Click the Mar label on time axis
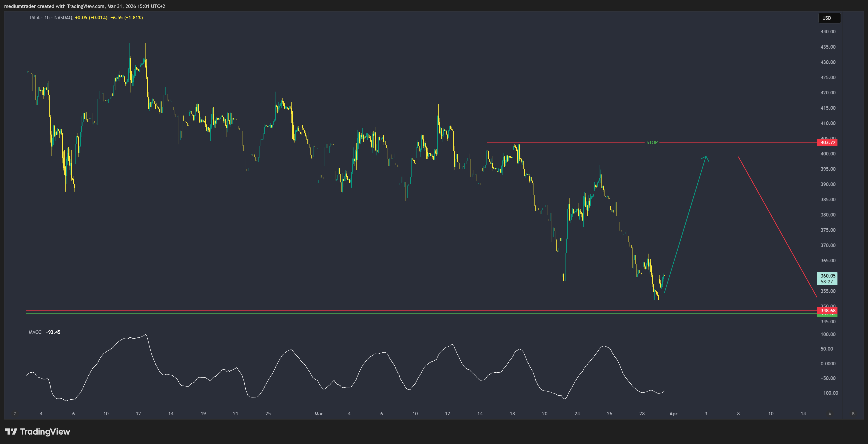The height and width of the screenshot is (444, 868). tap(318, 414)
